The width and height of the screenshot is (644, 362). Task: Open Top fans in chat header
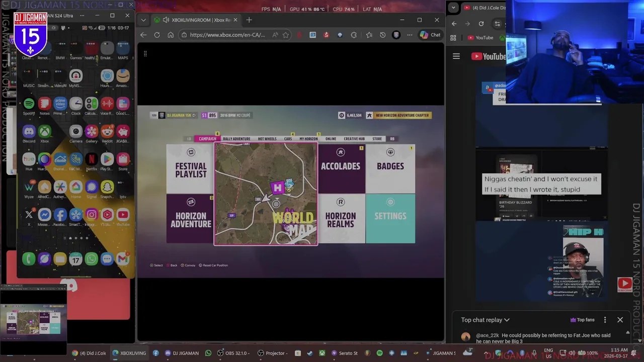(x=582, y=320)
